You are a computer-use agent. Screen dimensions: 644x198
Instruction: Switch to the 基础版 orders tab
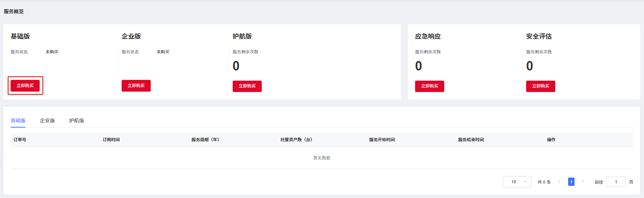point(18,120)
